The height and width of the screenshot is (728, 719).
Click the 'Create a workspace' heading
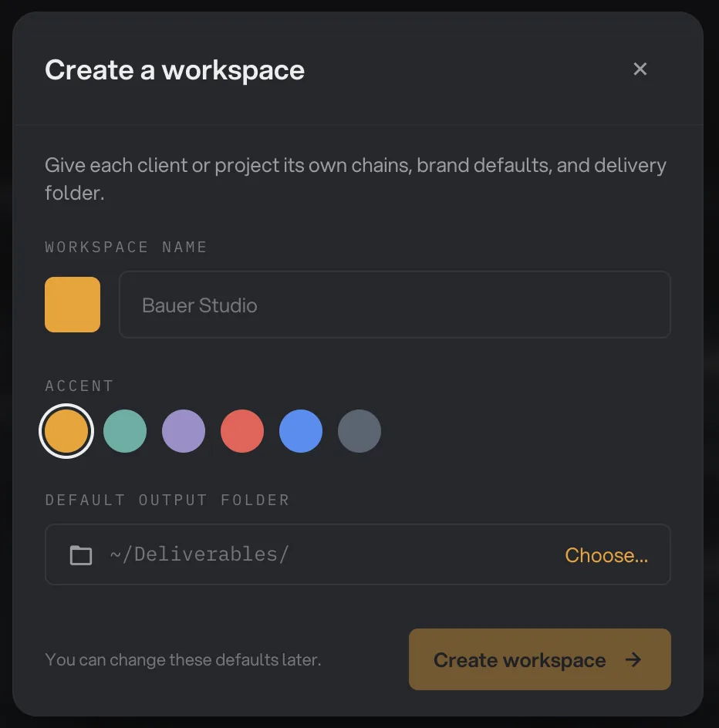tap(174, 70)
